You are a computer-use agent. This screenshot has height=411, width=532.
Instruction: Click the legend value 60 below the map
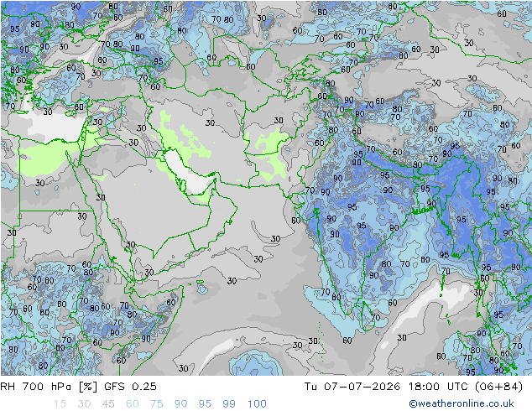133,404
